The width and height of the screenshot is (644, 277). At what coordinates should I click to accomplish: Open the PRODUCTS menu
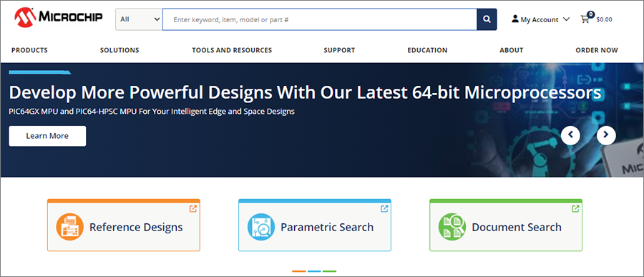[29, 50]
